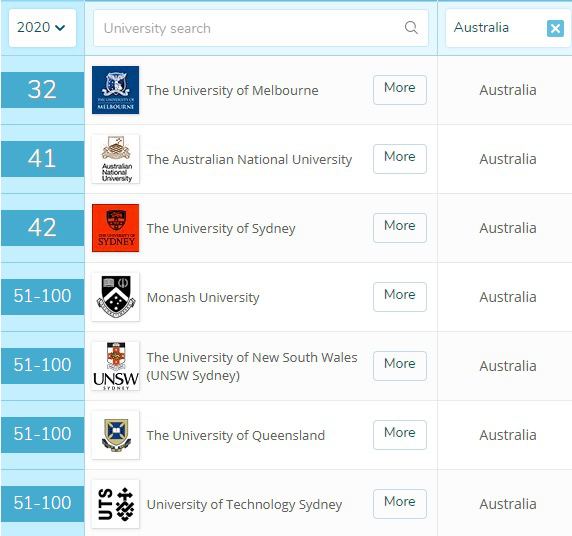Viewport: 572px width, 536px height.
Task: Click More for University of Queensland
Action: tap(400, 435)
